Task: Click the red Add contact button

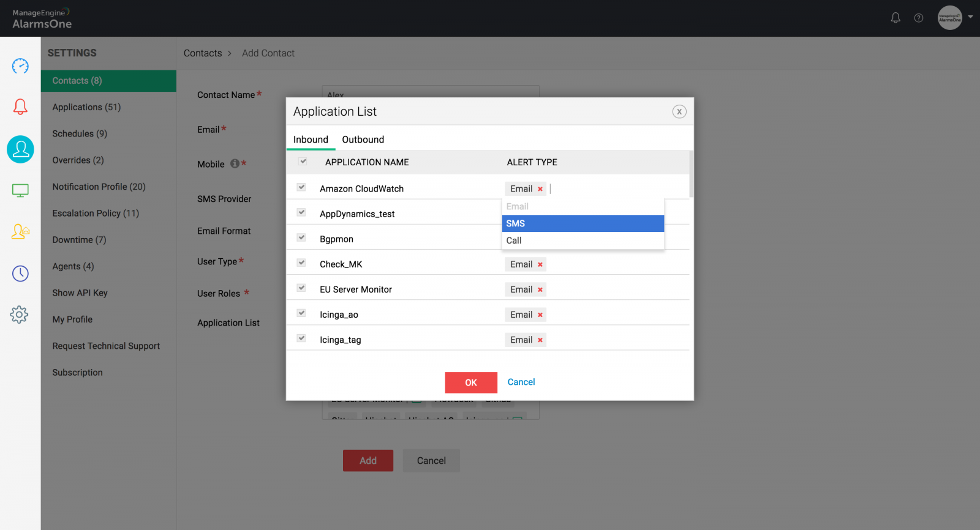Action: coord(368,460)
